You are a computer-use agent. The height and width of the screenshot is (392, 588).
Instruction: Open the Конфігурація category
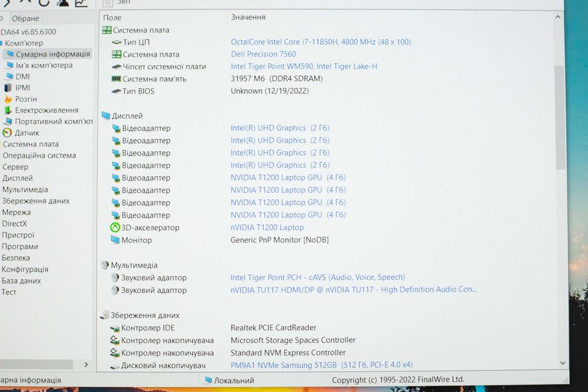coord(25,269)
